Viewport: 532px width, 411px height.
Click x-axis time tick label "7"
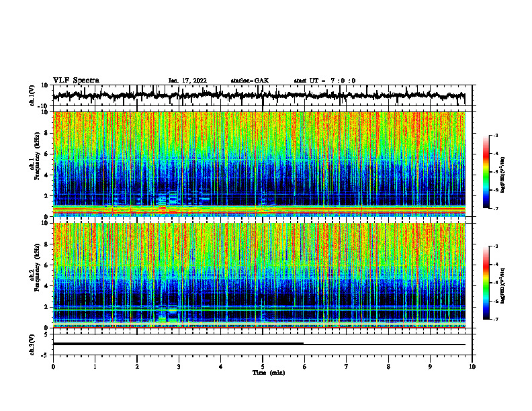click(347, 367)
